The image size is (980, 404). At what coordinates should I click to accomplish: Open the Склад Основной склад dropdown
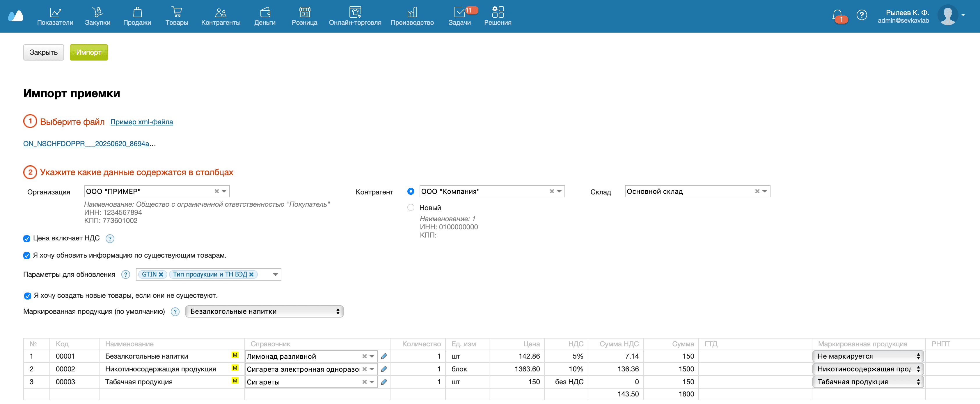(x=764, y=191)
